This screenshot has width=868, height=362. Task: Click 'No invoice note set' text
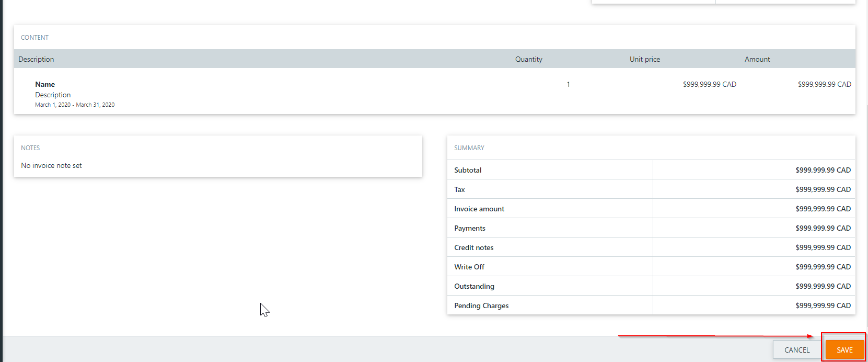point(51,165)
